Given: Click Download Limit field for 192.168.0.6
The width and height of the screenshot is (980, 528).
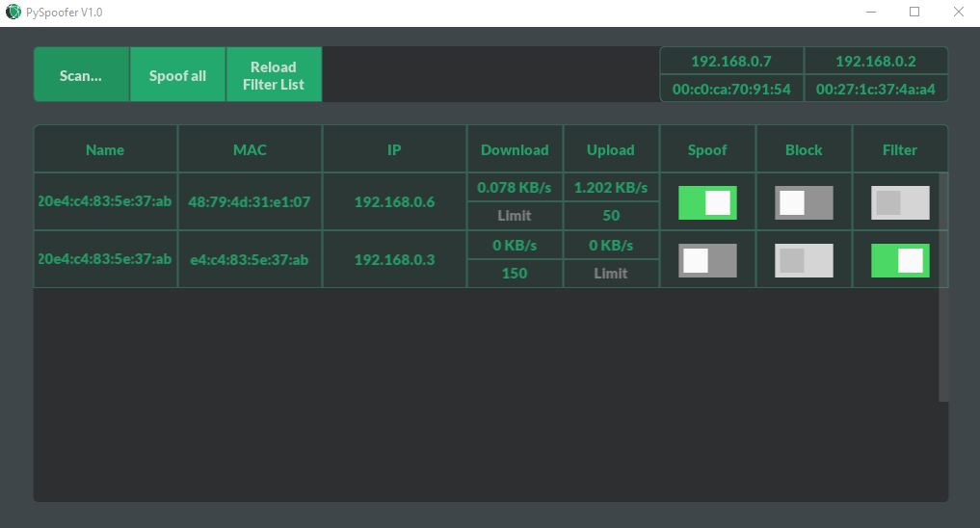Looking at the screenshot, I should coord(515,216).
